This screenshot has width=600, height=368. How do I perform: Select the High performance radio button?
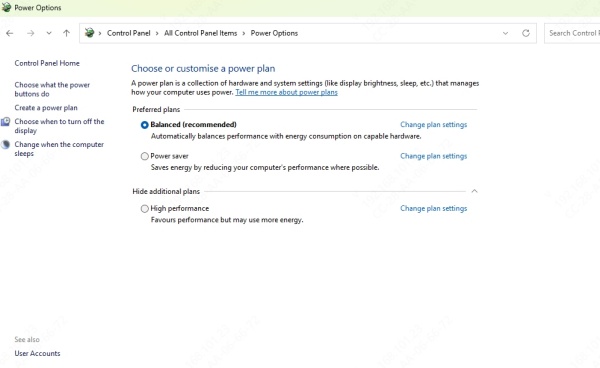145,208
